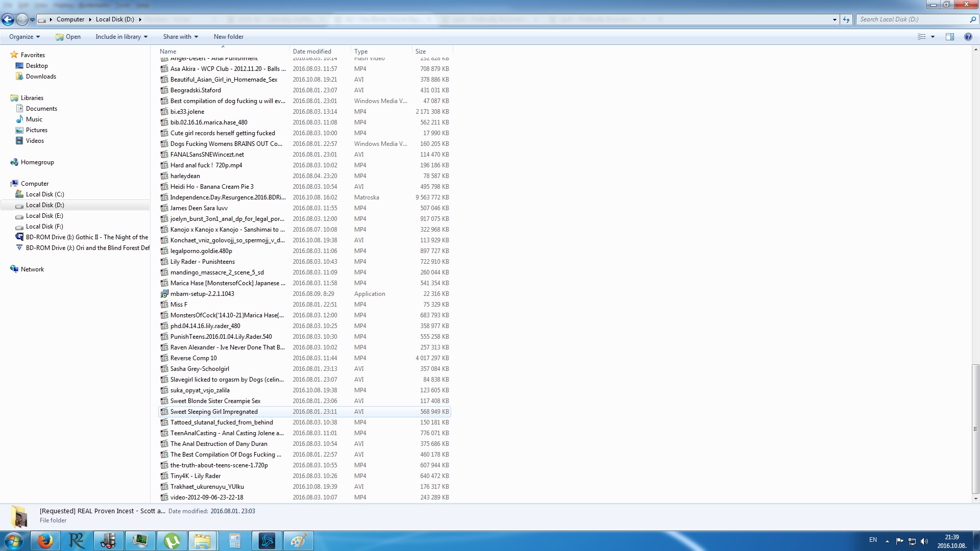Viewport: 980px width, 551px height.
Task: Open the view options dropdown arrow
Action: (x=933, y=37)
